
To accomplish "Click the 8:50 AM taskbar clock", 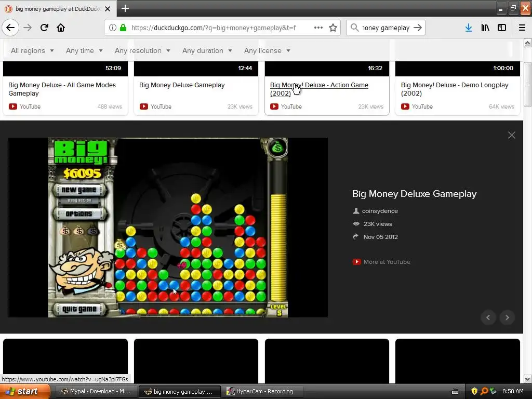I will (x=513, y=391).
